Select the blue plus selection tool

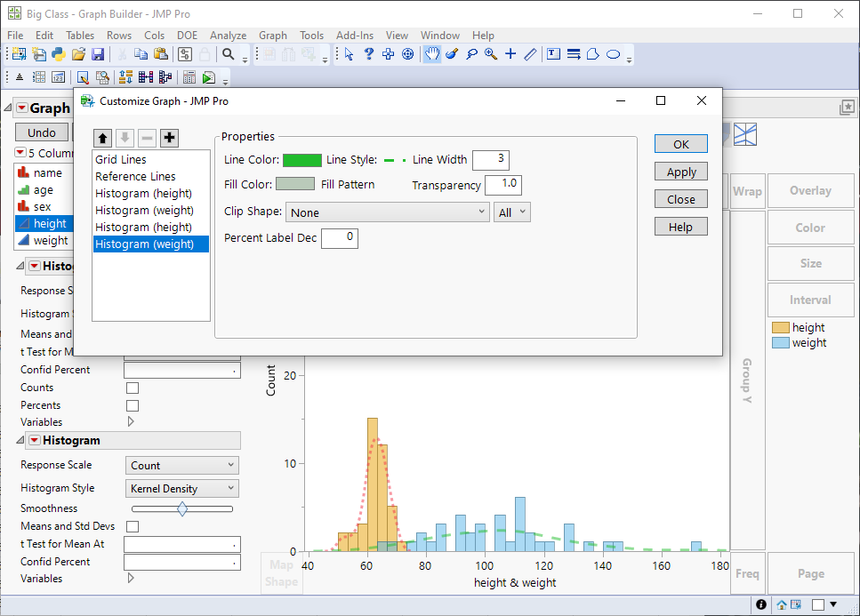(x=389, y=54)
